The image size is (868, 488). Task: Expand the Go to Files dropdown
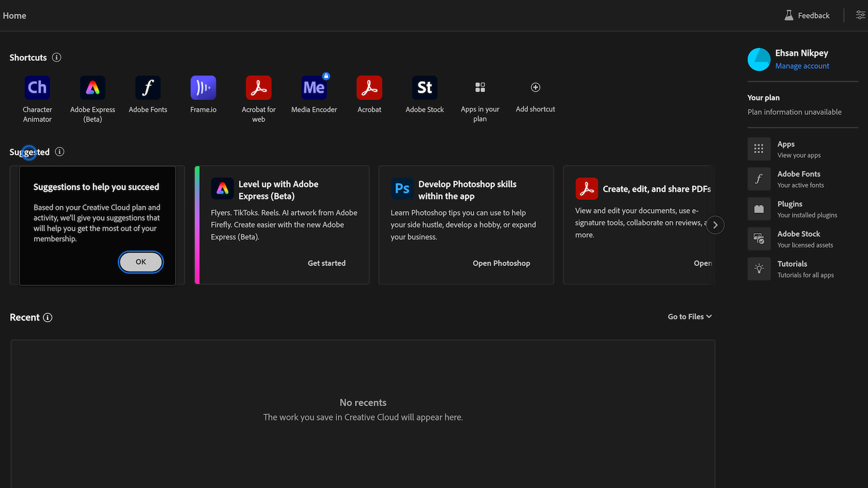[690, 317]
